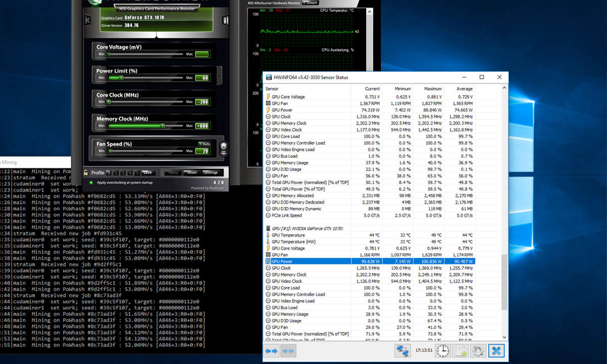Click the HWiNFO clock reset icon
The width and height of the screenshot is (607, 364).
(x=443, y=351)
